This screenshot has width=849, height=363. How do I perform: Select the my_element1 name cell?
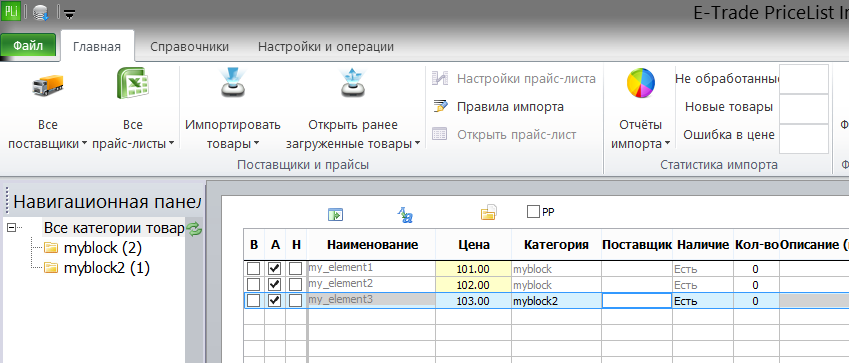click(x=371, y=269)
